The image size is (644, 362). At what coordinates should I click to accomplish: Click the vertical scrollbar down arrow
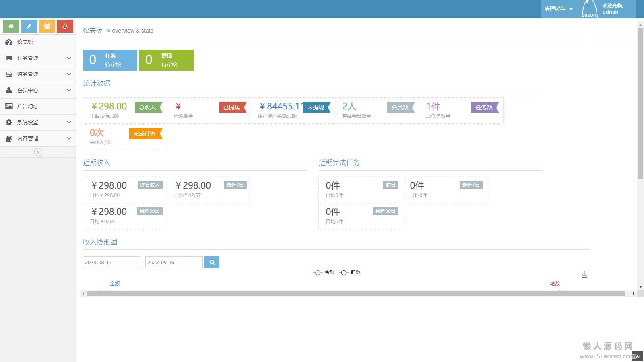tap(640, 287)
